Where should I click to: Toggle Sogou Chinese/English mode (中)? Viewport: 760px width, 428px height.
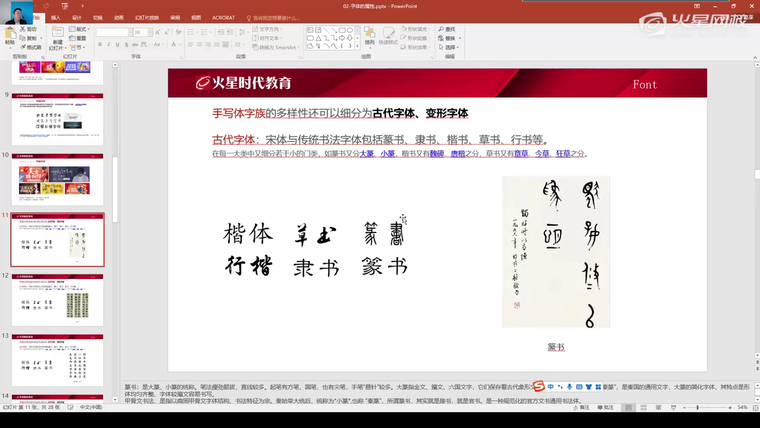click(x=549, y=387)
